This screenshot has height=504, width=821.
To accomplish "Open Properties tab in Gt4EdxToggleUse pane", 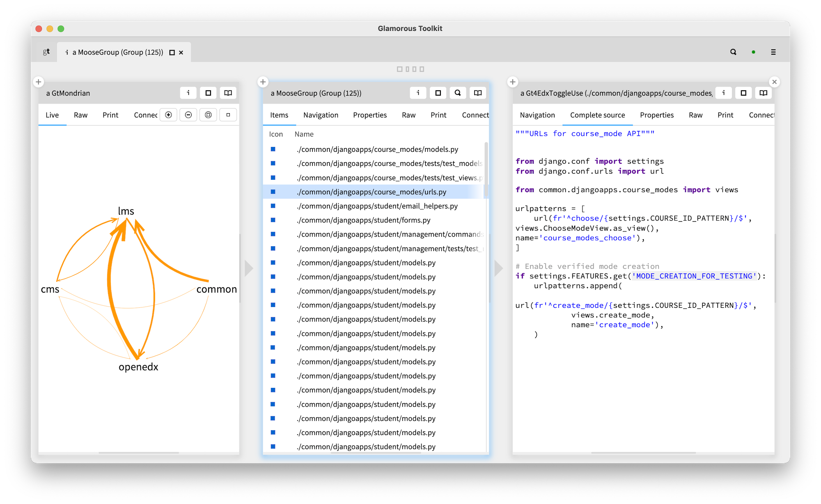I will 657,115.
